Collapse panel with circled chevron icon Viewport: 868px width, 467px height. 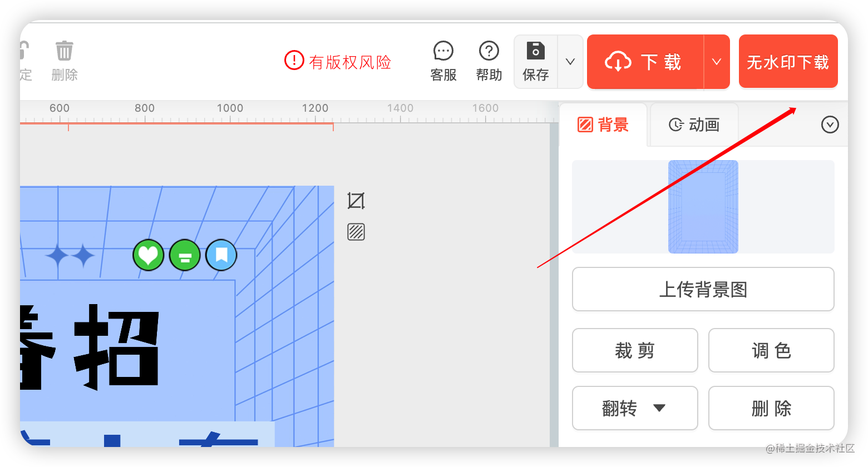(830, 125)
